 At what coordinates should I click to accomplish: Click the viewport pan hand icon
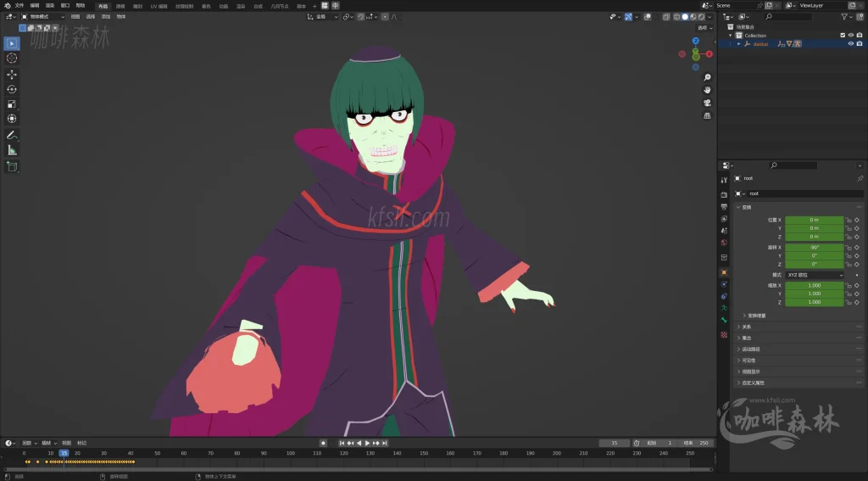[707, 90]
